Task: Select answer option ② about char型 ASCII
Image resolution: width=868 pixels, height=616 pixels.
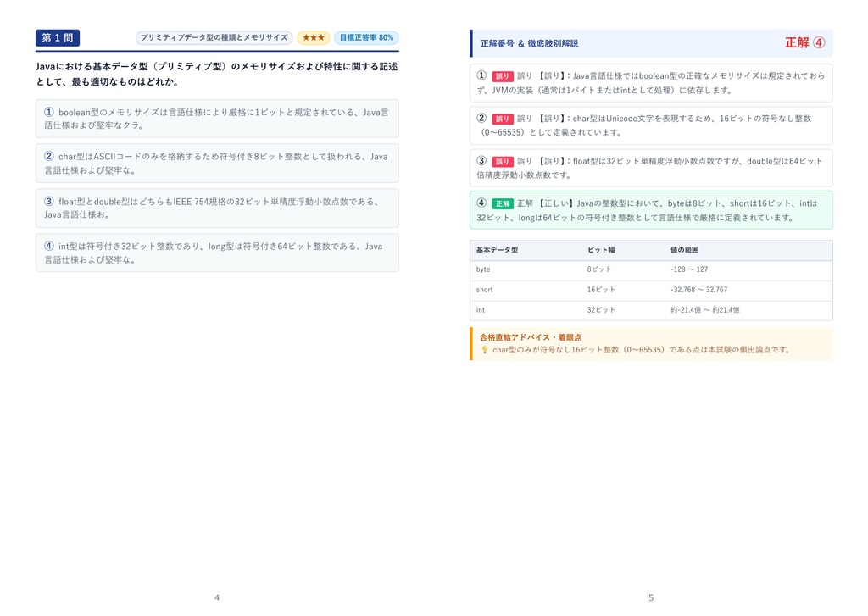Action: (x=217, y=164)
